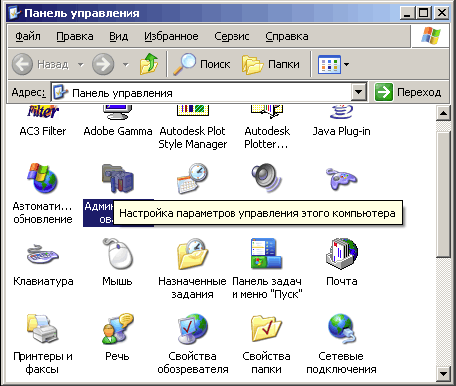Open the Принтеры и факсы icon
This screenshot has height=386, width=456.
pyautogui.click(x=43, y=329)
